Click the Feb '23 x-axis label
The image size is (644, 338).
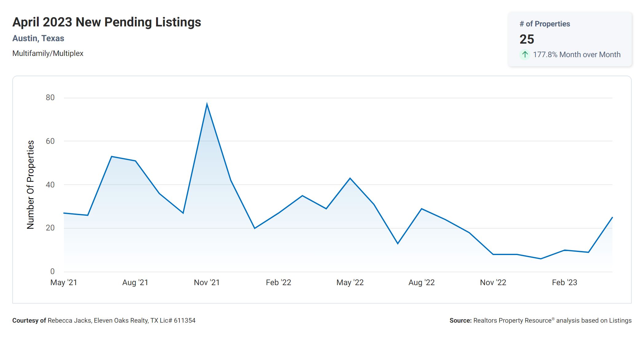coord(564,282)
